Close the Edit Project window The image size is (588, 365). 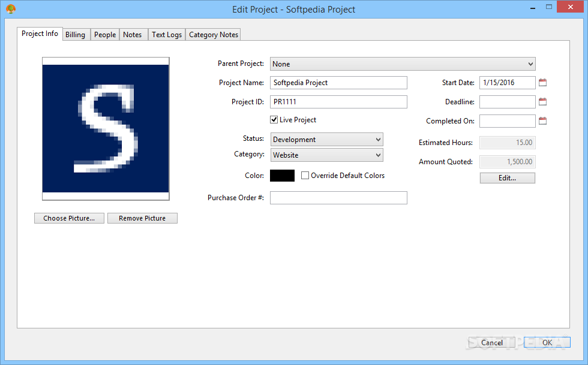click(x=571, y=7)
